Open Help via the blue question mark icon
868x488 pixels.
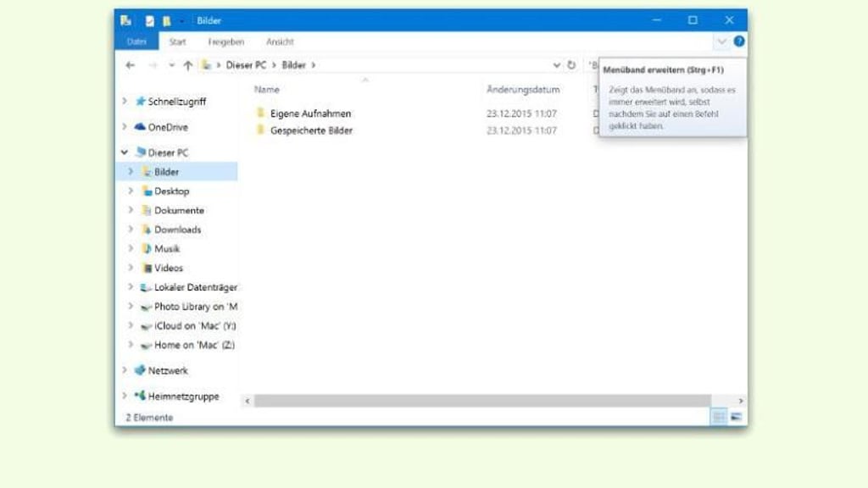(737, 42)
